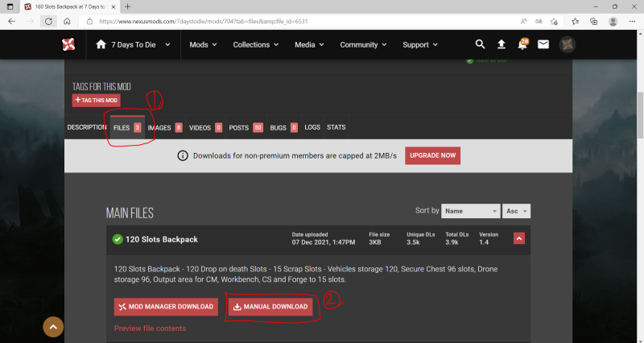Screen dimensions: 644x343
Task: Expand the Community navigation menu
Action: pos(363,45)
